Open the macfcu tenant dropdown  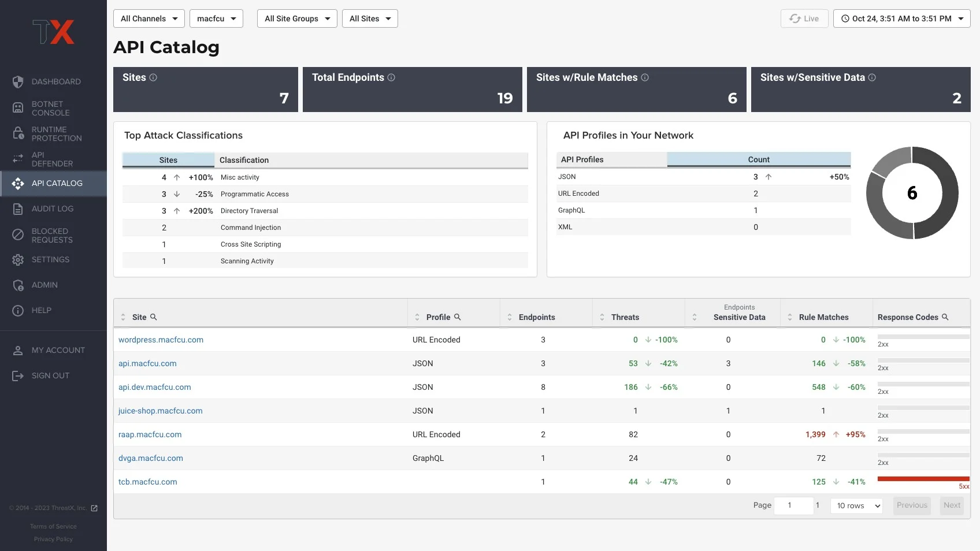[216, 18]
